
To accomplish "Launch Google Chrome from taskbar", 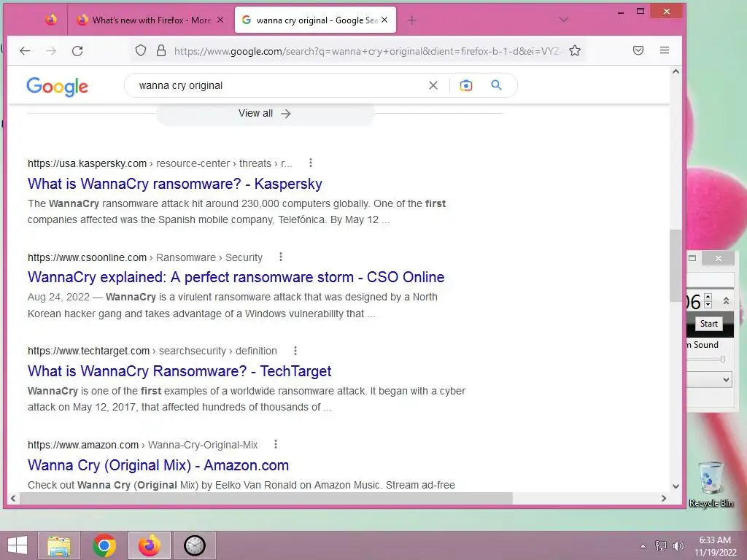I will [104, 545].
